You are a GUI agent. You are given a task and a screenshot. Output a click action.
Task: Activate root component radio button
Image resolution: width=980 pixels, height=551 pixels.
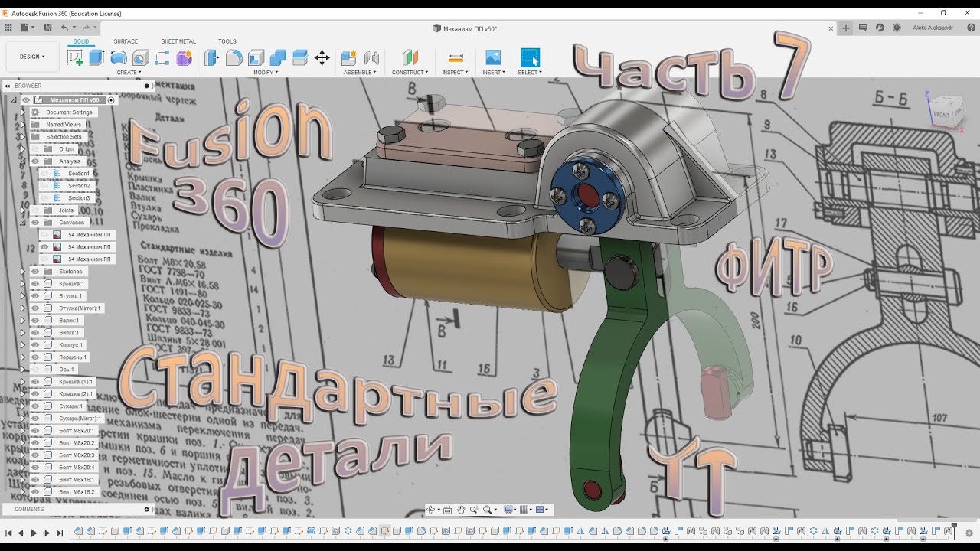[x=111, y=100]
